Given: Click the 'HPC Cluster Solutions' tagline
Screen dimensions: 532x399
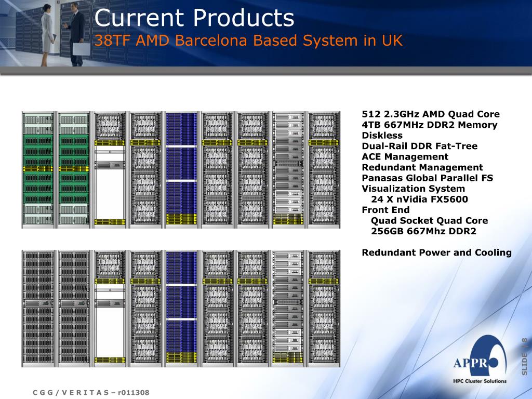Looking at the screenshot, I should coord(480,381).
